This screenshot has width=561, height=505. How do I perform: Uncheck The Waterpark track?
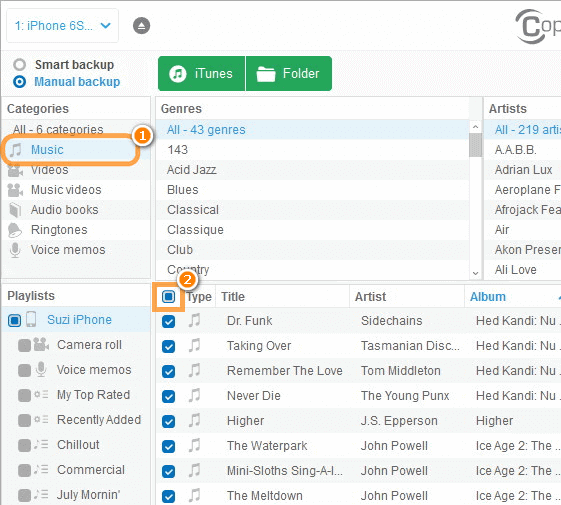tap(168, 447)
